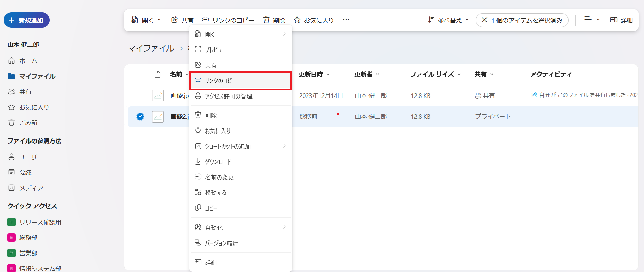Image resolution: width=644 pixels, height=272 pixels.
Task: Browse files by ユーザー
Action: point(25,157)
